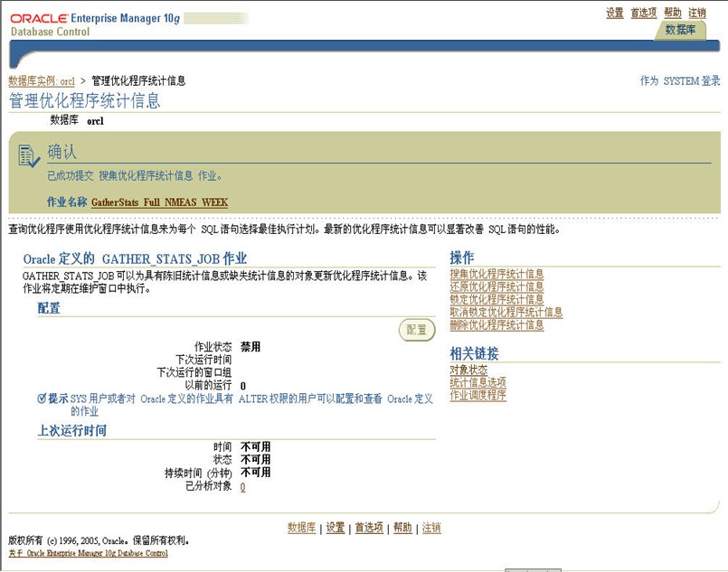Image resolution: width=728 pixels, height=572 pixels.
Task: Open 首选项 in the top header
Action: coord(643,13)
